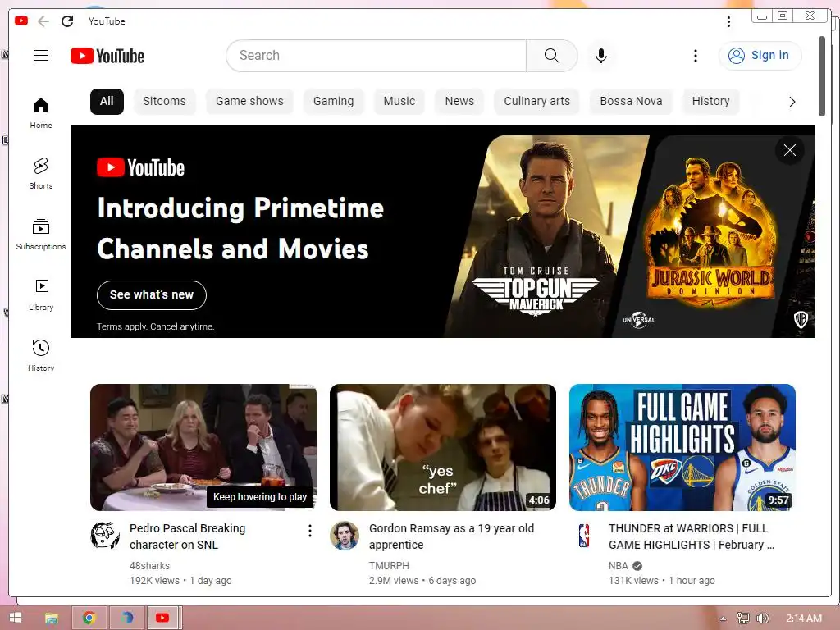Image resolution: width=840 pixels, height=630 pixels.
Task: Reload the page with refresh icon
Action: (x=67, y=21)
